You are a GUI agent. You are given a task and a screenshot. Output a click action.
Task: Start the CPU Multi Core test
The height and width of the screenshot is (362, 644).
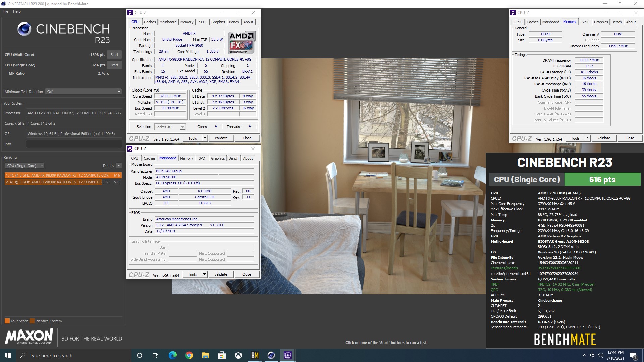(x=114, y=55)
